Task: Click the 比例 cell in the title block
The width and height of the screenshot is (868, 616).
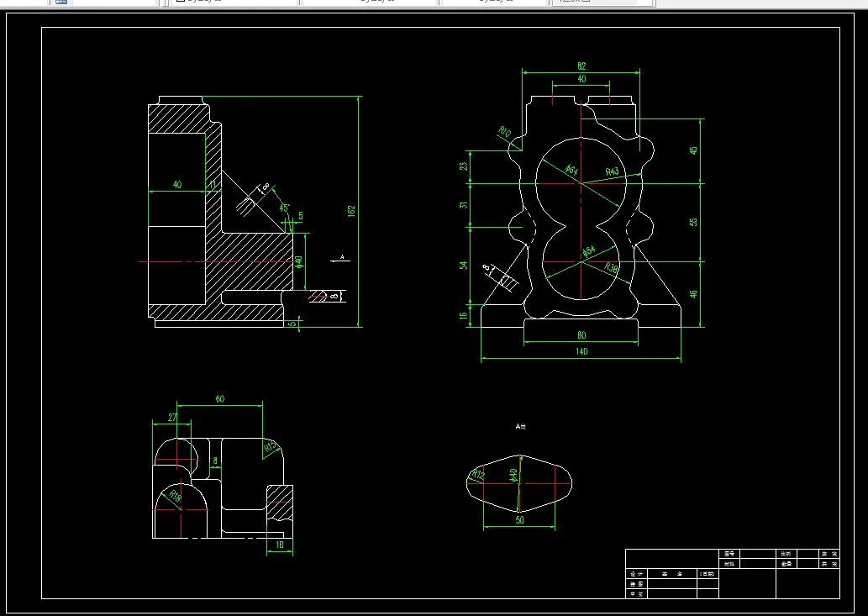Action: [x=786, y=554]
